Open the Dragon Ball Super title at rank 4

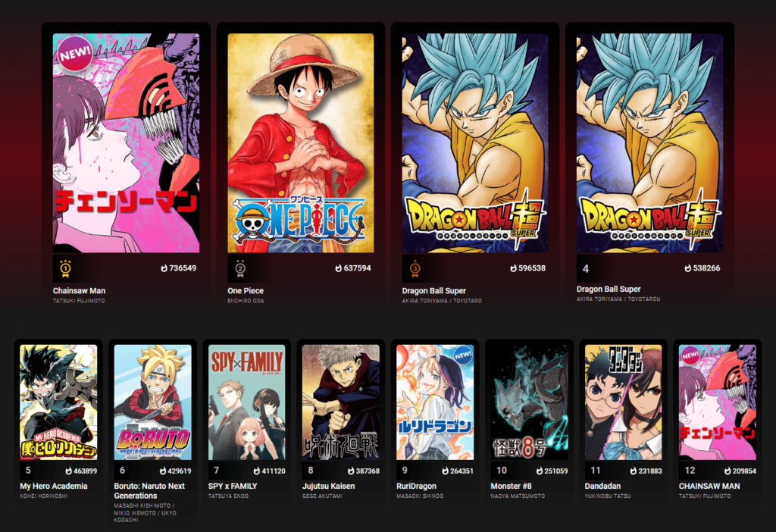click(609, 289)
